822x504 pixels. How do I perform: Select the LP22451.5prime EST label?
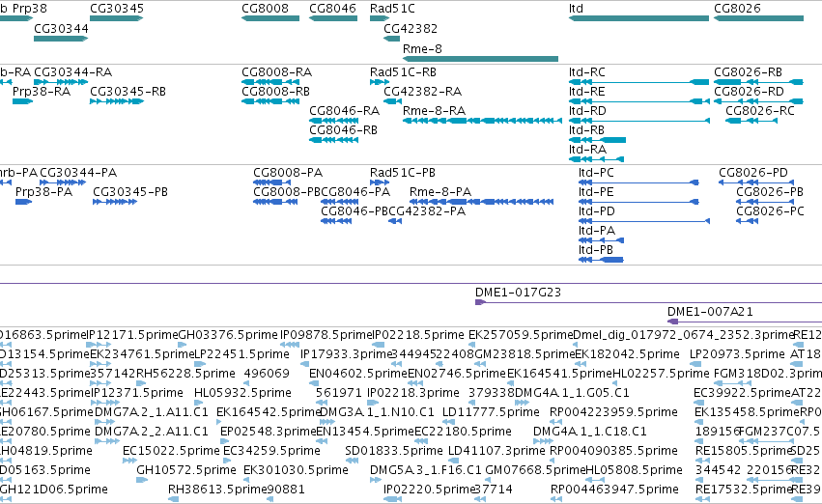tap(241, 354)
